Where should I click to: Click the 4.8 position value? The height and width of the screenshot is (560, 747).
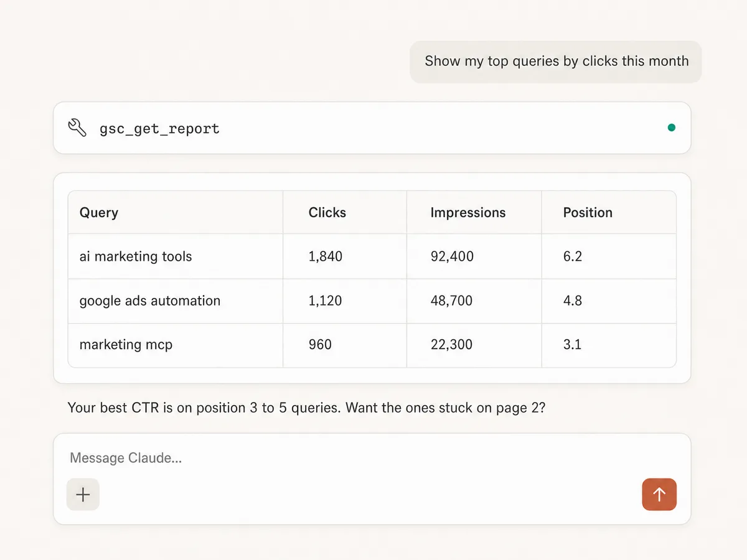coord(573,301)
